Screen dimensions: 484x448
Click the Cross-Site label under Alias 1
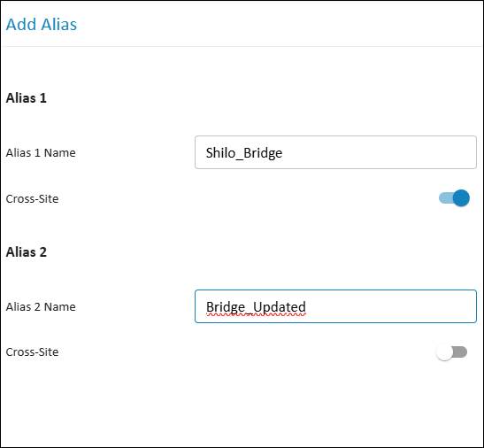point(32,198)
